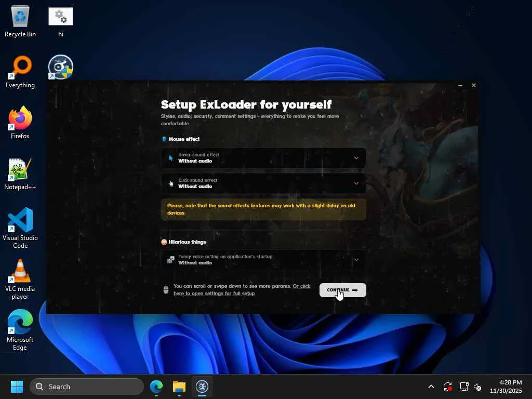Image resolution: width=532 pixels, height=399 pixels.
Task: Click the 'Mouse effect' section label
Action: coord(184,139)
